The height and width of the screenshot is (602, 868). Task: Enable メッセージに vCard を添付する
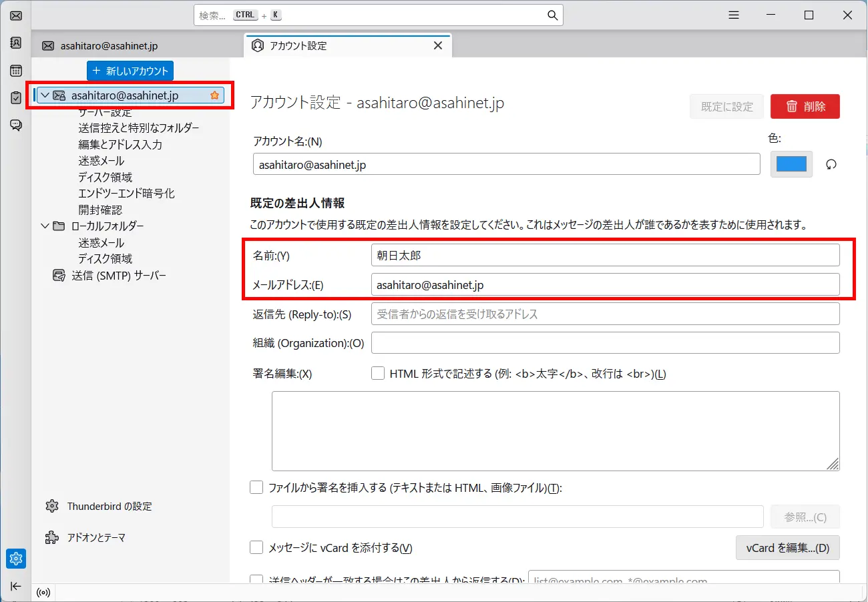256,547
